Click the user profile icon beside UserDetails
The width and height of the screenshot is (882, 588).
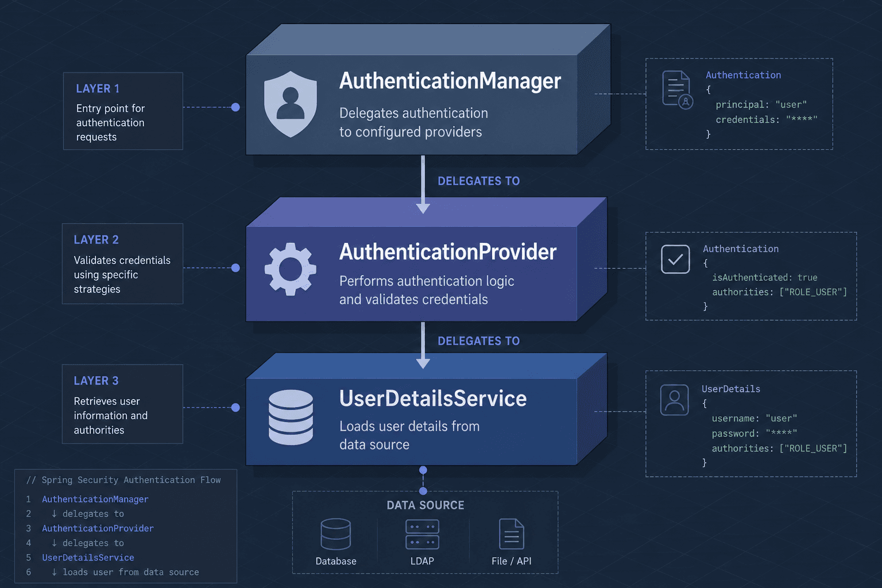(x=675, y=400)
